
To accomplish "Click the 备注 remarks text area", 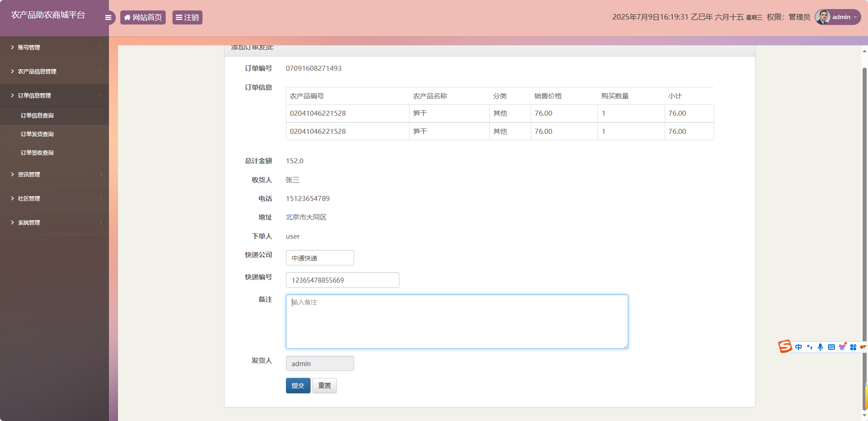I will pos(456,321).
